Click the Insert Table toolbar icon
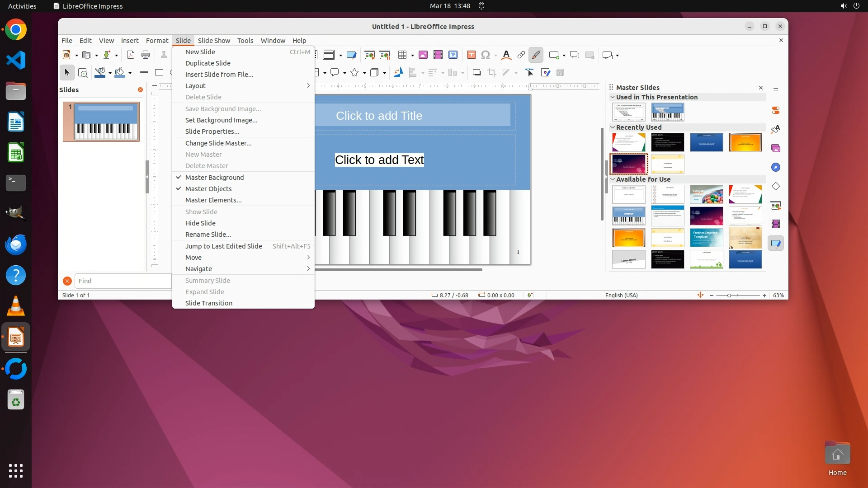 [402, 55]
